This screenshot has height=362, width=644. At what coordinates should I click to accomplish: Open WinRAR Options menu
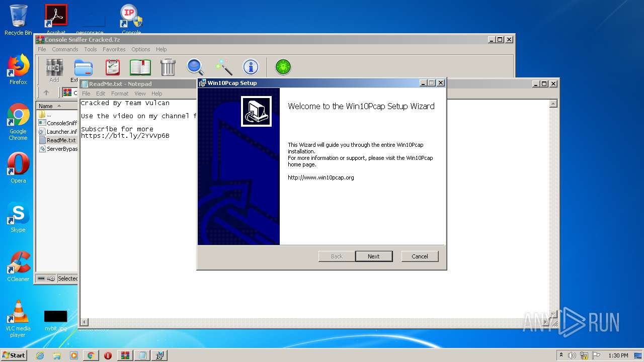coord(141,49)
